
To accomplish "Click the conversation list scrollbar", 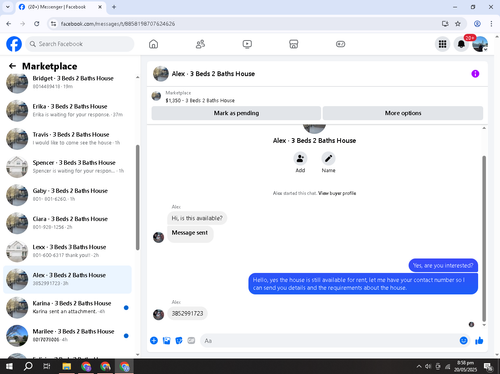I will coord(137,197).
